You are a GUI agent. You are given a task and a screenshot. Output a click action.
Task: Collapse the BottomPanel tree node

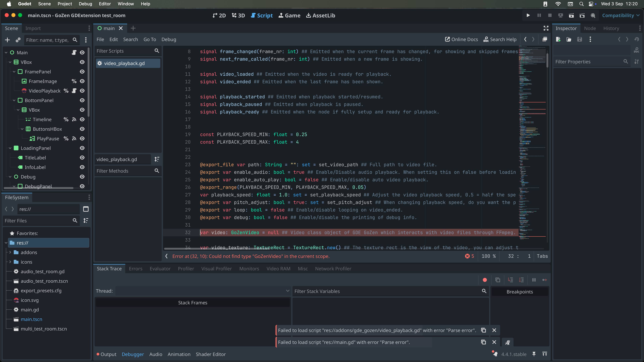14,100
